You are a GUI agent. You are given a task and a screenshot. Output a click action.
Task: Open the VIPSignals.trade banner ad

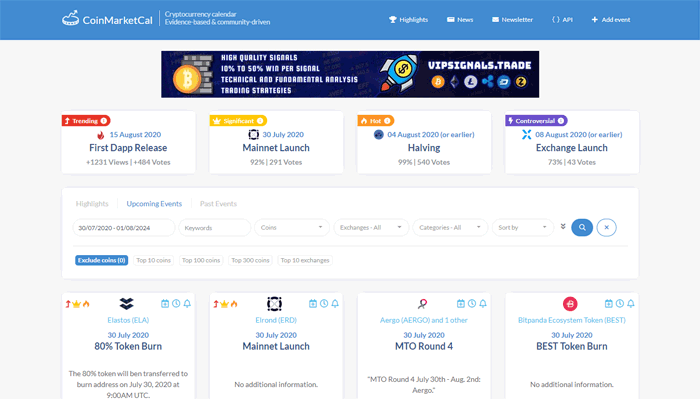(350, 74)
